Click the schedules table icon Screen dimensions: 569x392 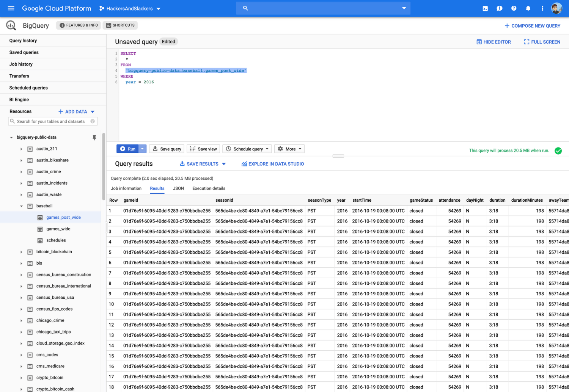pos(40,240)
